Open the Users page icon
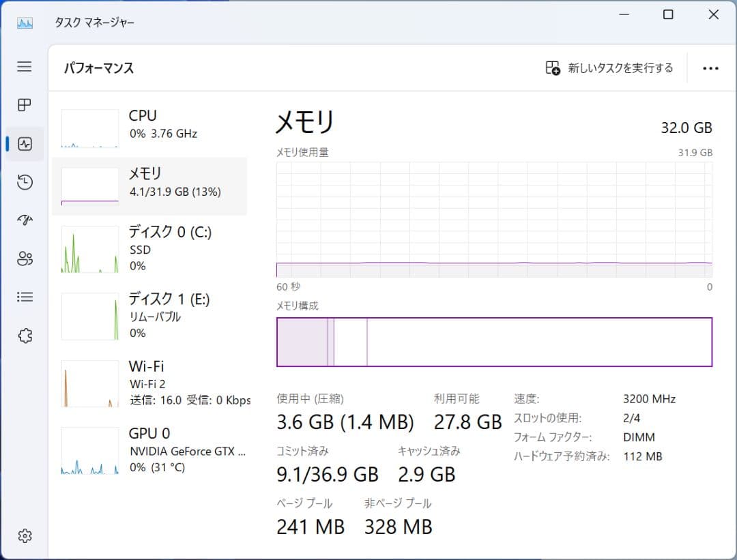The image size is (737, 560). coord(24,259)
